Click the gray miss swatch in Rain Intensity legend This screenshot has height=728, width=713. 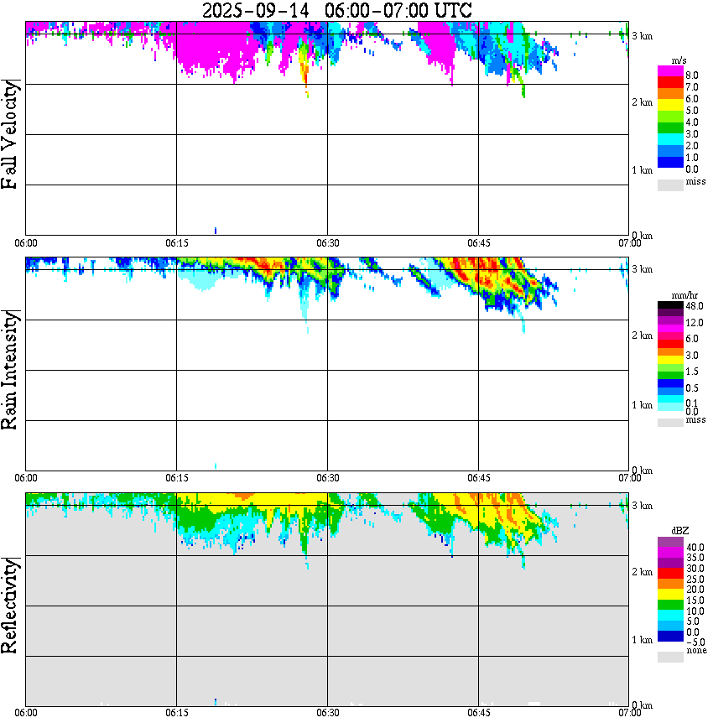point(670,423)
